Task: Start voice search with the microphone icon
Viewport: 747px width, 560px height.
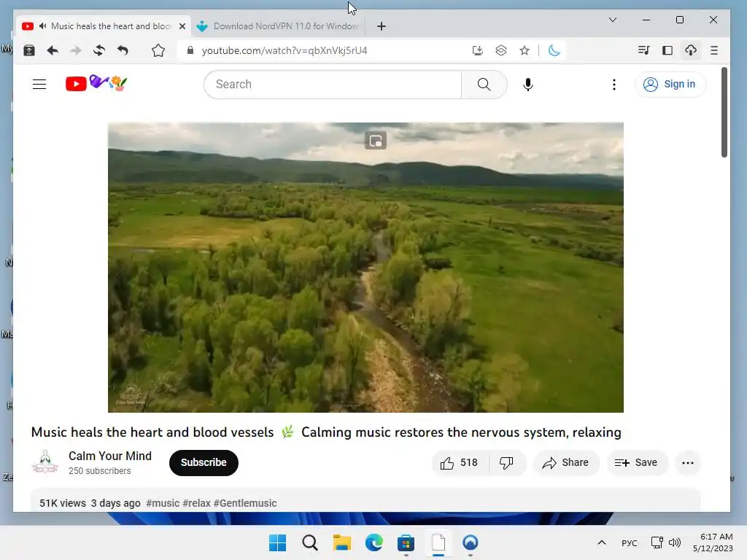Action: (x=528, y=85)
